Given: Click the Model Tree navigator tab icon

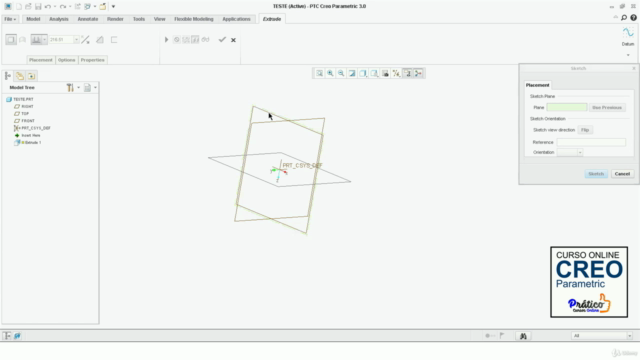Looking at the screenshot, I should tap(8, 76).
